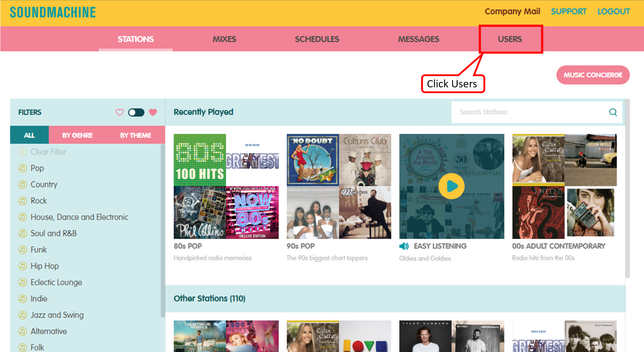Open the Support page link

click(569, 12)
